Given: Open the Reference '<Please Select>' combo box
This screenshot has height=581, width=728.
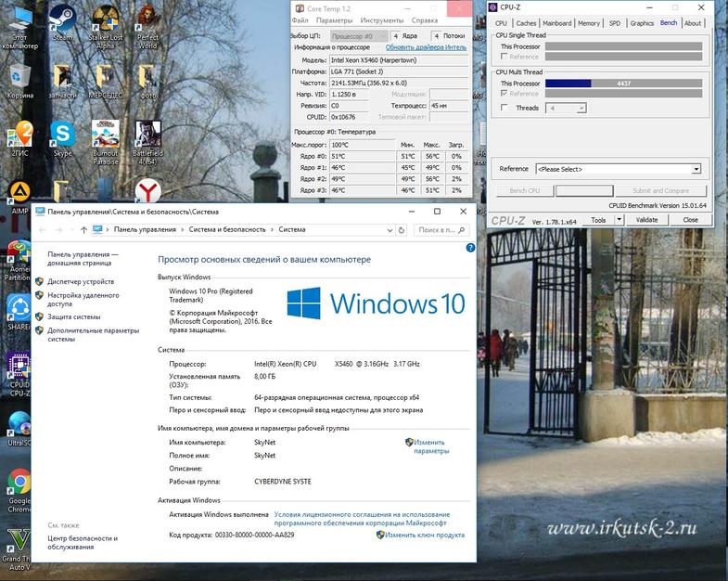Looking at the screenshot, I should click(x=618, y=169).
